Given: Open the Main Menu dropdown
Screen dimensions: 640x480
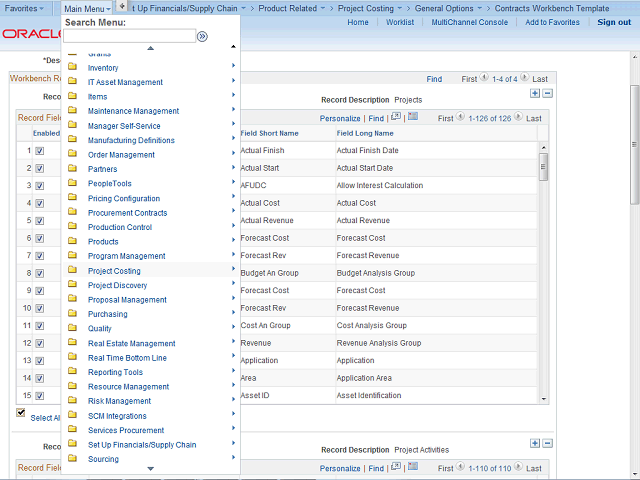Looking at the screenshot, I should coord(87,9).
